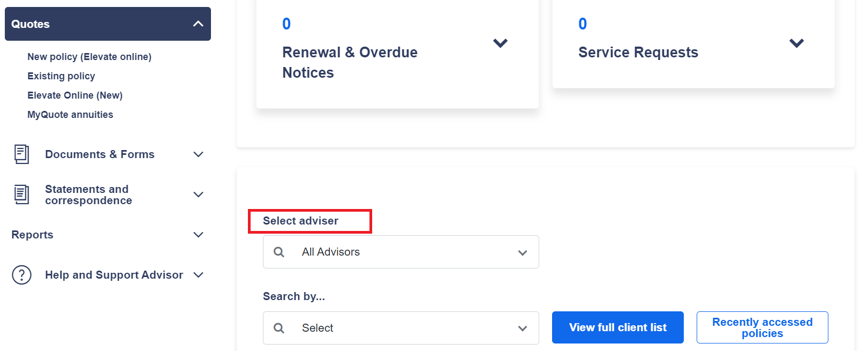Viewport: 868px width, 351px height.
Task: Expand Help and Support Advisor chevron
Action: point(198,275)
